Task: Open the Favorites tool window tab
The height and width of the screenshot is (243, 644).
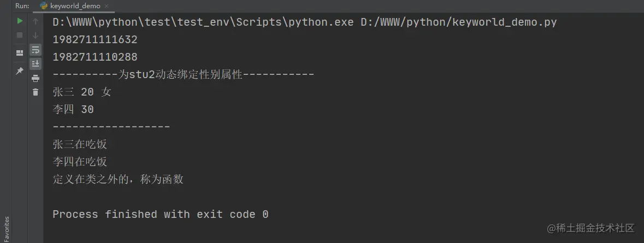Action: click(6, 229)
